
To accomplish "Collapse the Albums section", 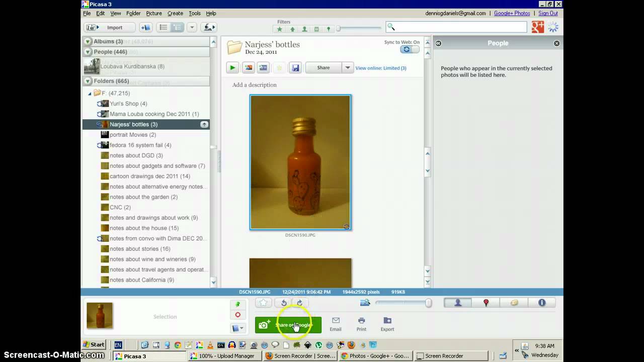I will pyautogui.click(x=88, y=42).
